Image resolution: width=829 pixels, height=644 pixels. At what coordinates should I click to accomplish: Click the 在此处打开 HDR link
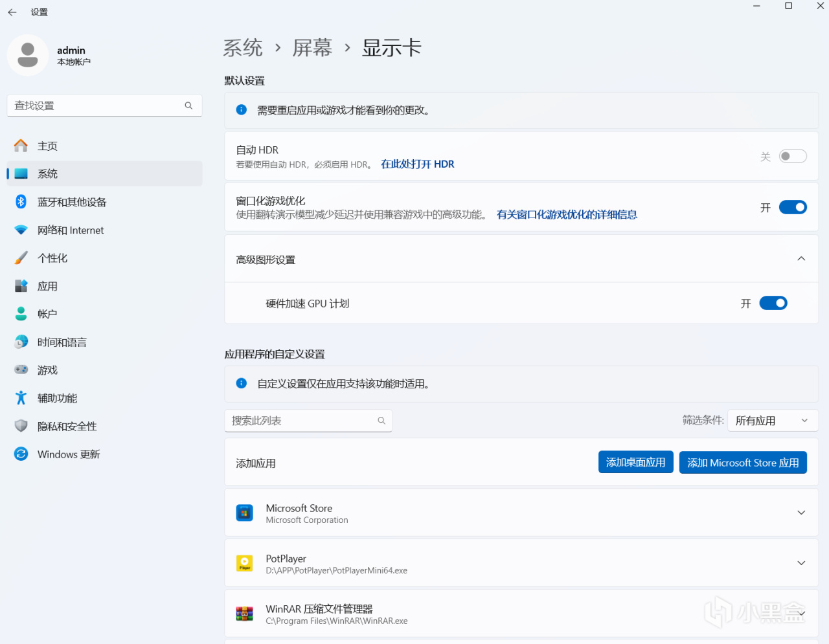pos(417,164)
